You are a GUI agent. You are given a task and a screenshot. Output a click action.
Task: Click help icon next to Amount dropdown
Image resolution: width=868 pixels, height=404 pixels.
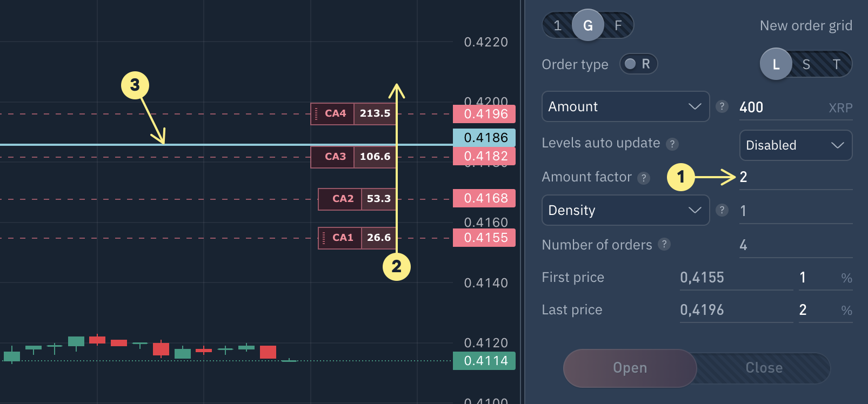click(x=722, y=106)
